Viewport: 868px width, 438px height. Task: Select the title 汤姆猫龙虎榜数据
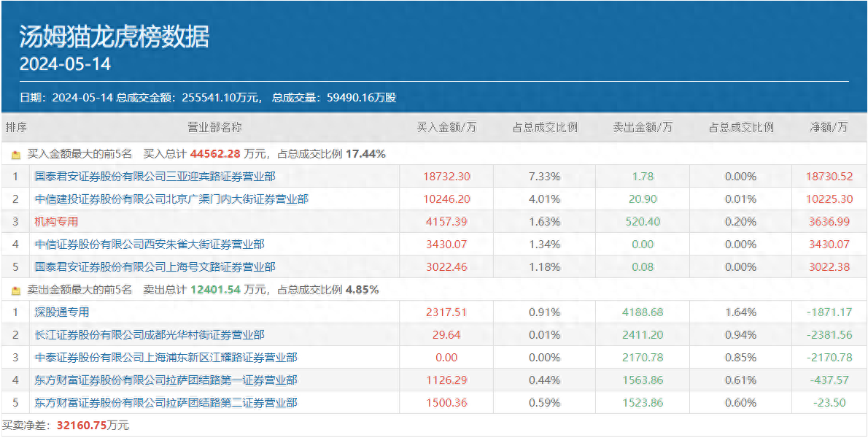pos(115,37)
